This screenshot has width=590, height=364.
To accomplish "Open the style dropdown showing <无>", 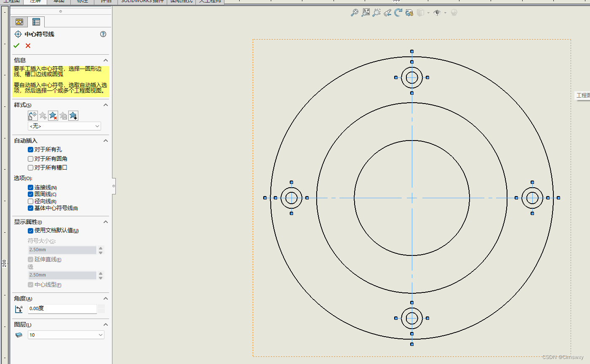I will [x=64, y=126].
